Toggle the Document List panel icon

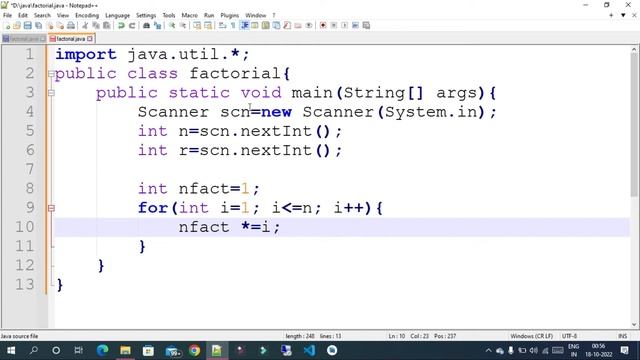tap(276, 25)
